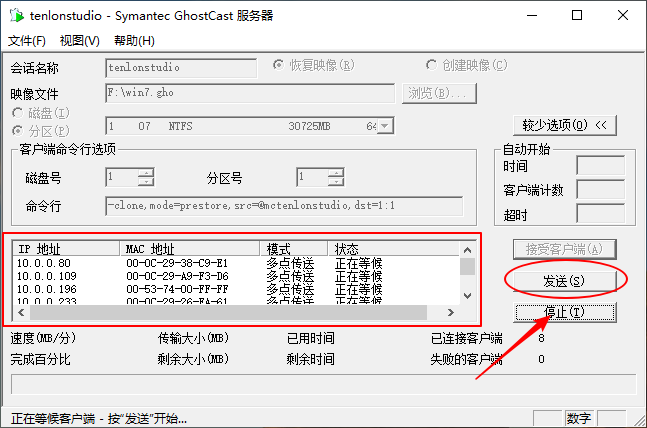Decrease the 磁盘号 spinner value
The height and width of the screenshot is (428, 647).
pos(146,181)
